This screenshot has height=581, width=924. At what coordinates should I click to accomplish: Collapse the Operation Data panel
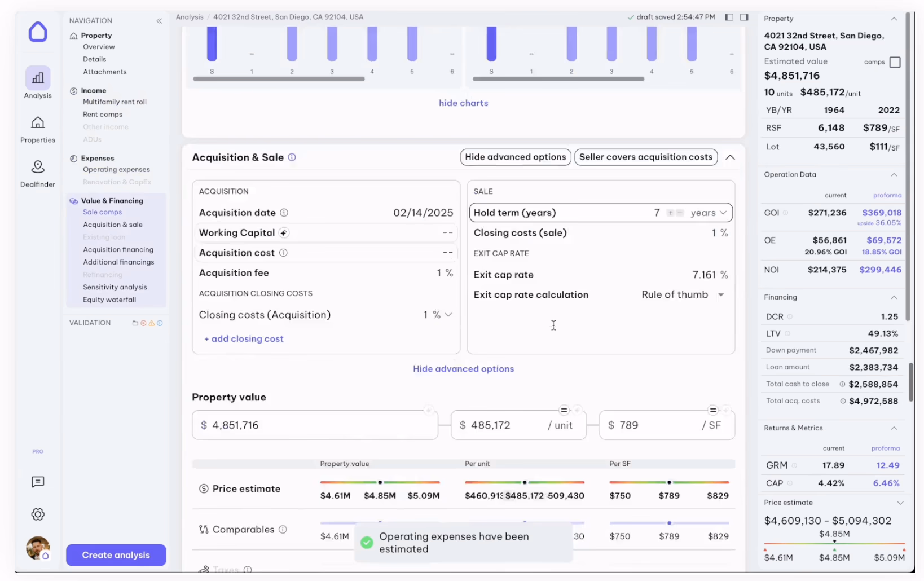(894, 174)
